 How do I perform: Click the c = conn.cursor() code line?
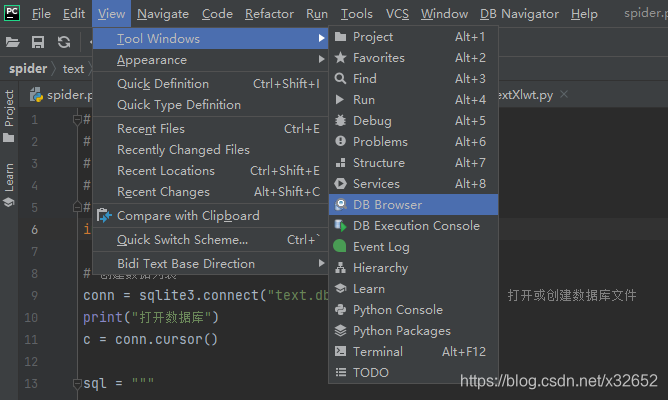[x=150, y=339]
